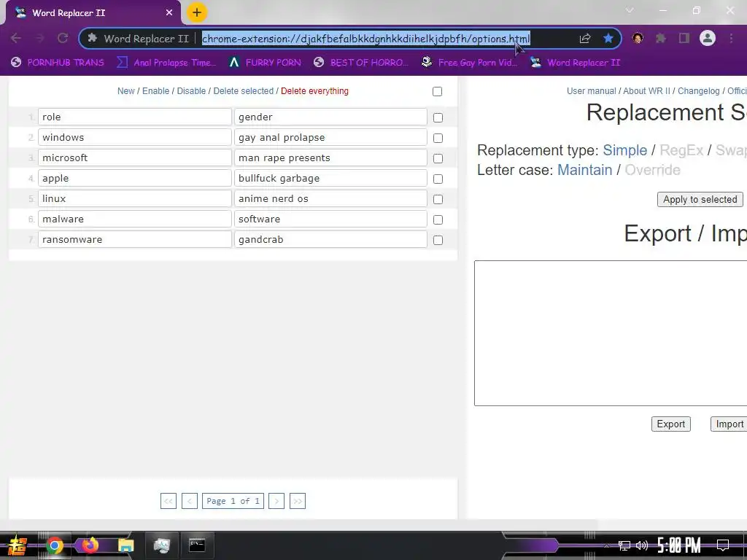This screenshot has width=747, height=560.
Task: Click the Enable link
Action: pyautogui.click(x=156, y=91)
